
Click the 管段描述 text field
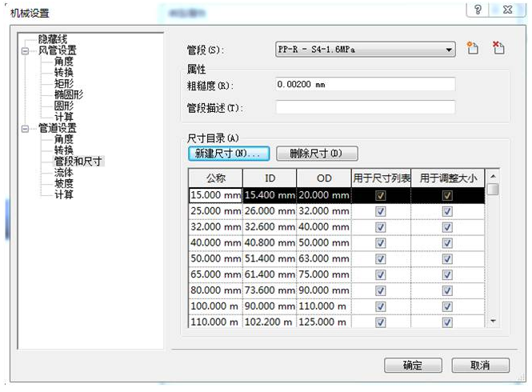tap(365, 107)
